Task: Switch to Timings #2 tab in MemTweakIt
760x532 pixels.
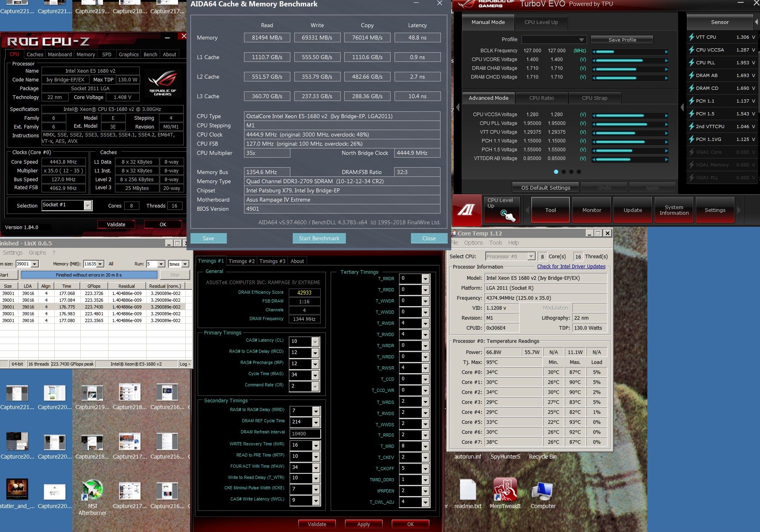Action: (242, 261)
